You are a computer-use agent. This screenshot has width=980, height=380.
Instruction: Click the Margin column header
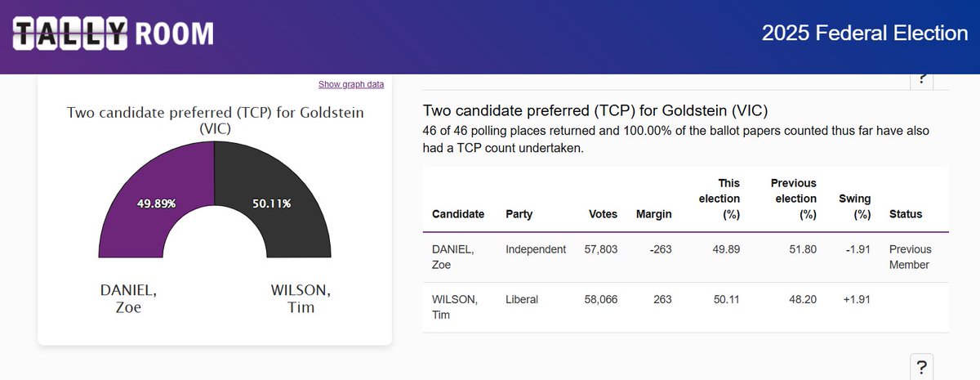(x=653, y=214)
